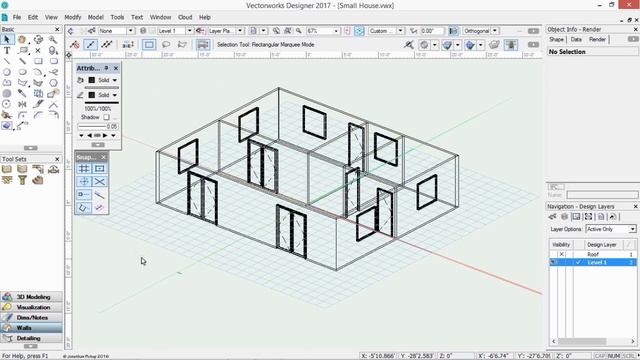Select the Text tool
The height and width of the screenshot is (360, 640).
[x=7, y=50]
